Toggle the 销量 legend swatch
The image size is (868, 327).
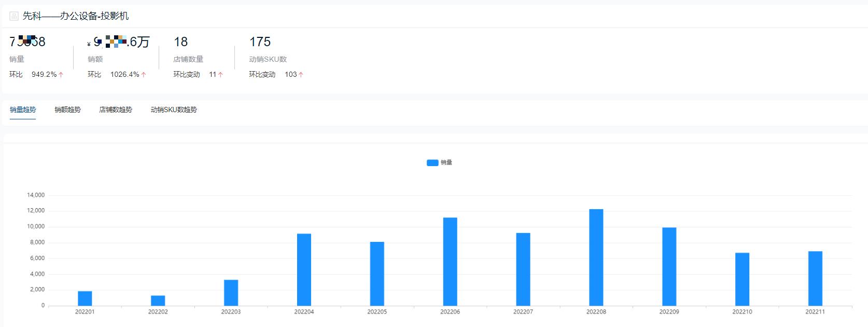click(x=432, y=162)
